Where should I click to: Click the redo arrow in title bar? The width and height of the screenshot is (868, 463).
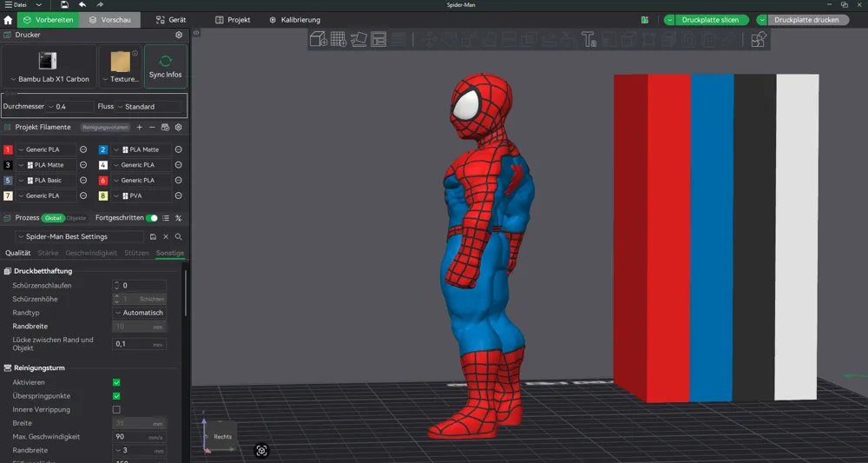(x=100, y=4)
